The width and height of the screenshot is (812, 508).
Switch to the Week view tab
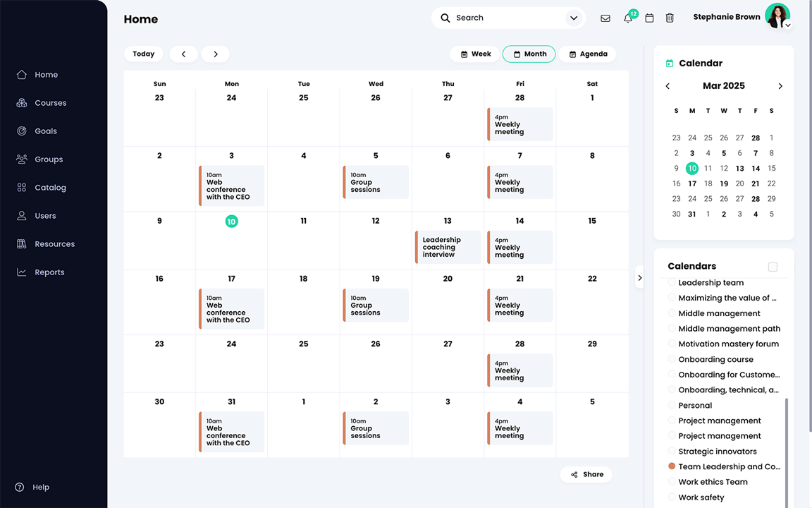tap(474, 54)
